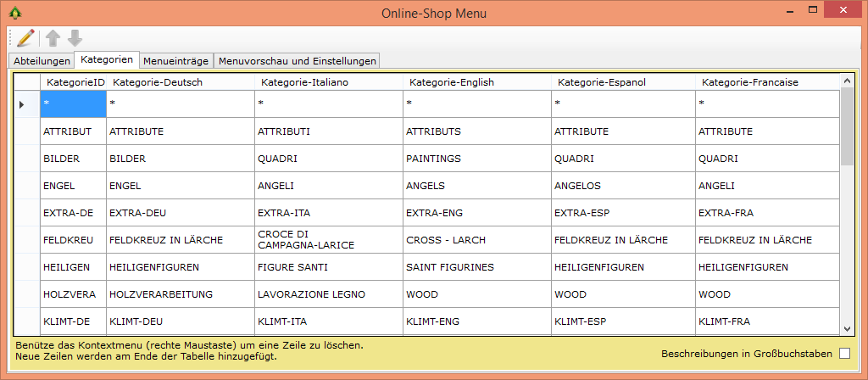Click the Kategorie-Deutsch column header

click(x=180, y=82)
